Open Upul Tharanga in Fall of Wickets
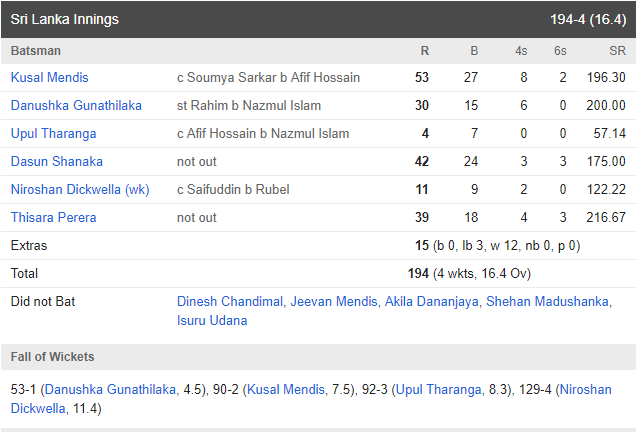This screenshot has width=638, height=432. click(439, 390)
